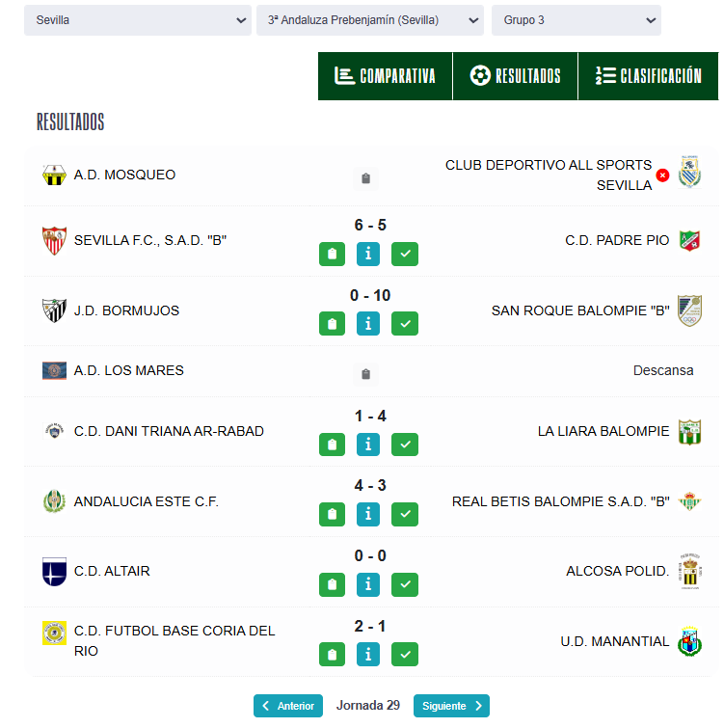Go to Siguiente matchday
This screenshot has width=724, height=728.
click(x=451, y=706)
